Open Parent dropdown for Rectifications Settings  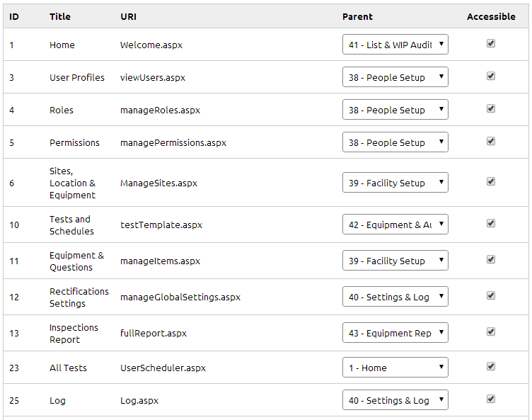tap(395, 297)
